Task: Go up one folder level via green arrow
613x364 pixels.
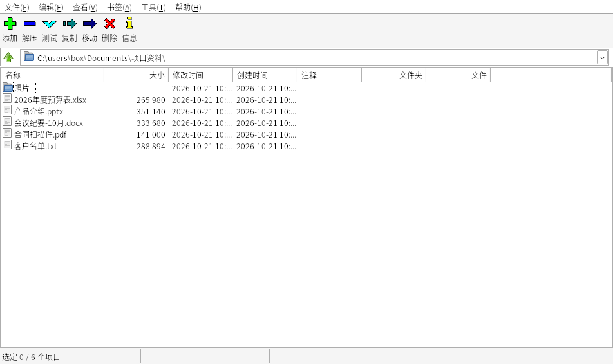Action: (8, 58)
